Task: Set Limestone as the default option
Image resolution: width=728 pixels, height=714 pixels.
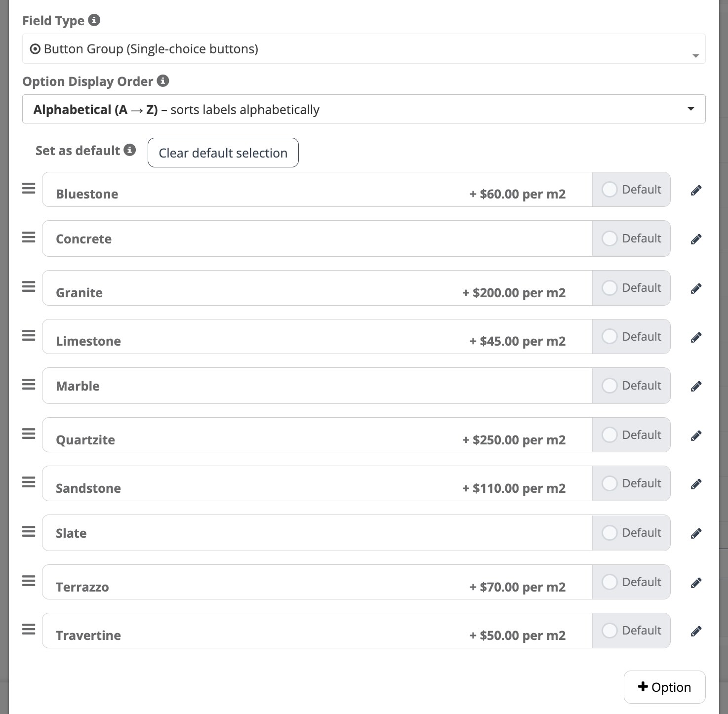Action: [x=609, y=337]
